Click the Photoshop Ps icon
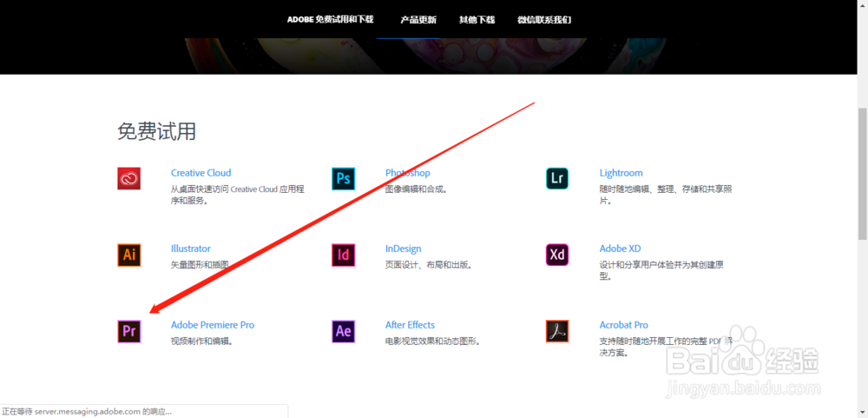868x418 pixels. coord(343,178)
